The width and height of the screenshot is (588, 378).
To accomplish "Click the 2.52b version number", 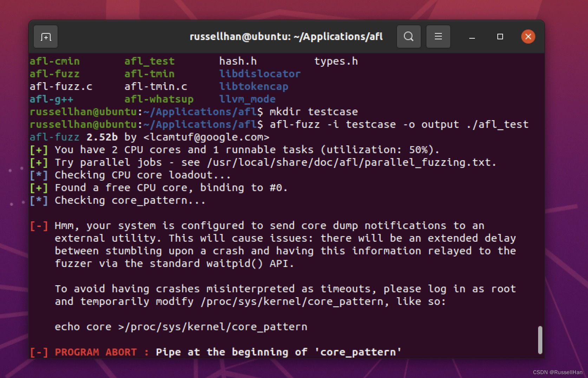I will [x=102, y=137].
